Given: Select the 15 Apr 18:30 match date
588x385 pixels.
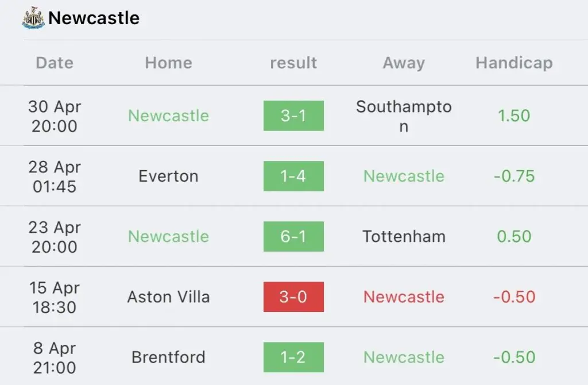Looking at the screenshot, I should pos(55,297).
